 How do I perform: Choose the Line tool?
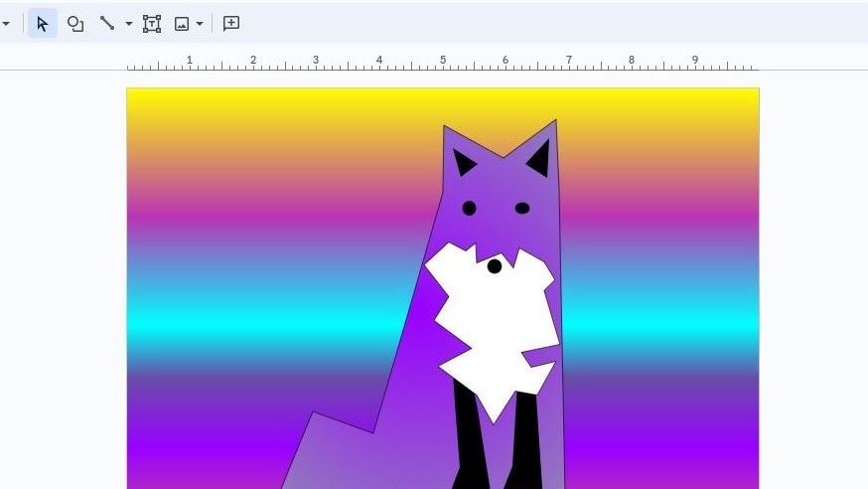tap(107, 23)
